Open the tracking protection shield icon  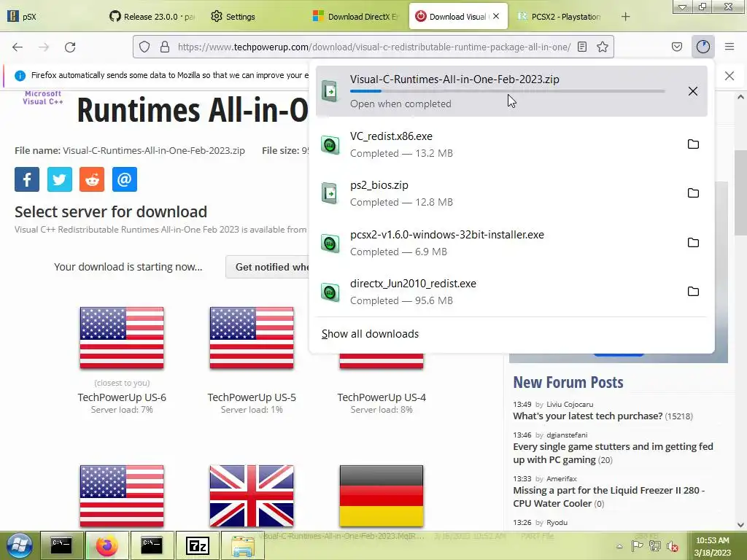click(144, 47)
